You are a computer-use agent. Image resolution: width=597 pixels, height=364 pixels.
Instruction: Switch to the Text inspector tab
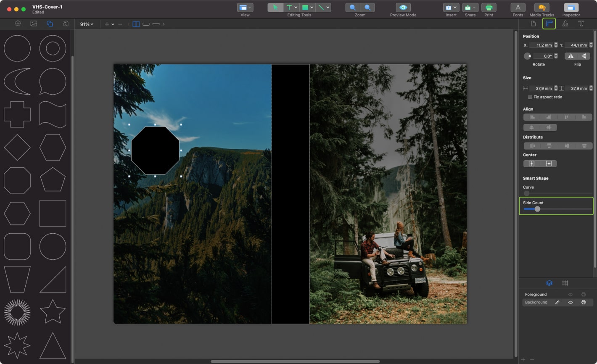click(x=581, y=24)
